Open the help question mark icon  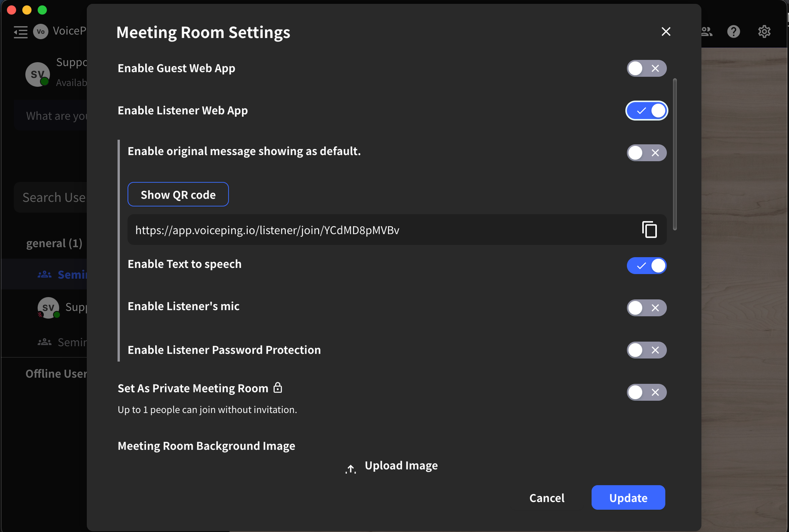[734, 32]
